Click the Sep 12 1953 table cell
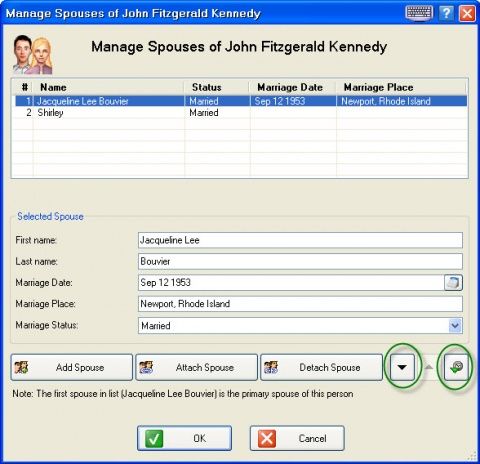The height and width of the screenshot is (464, 480). pyautogui.click(x=293, y=101)
